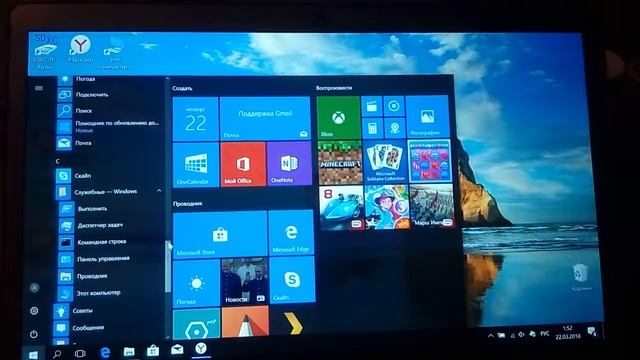Show hidden system tray icons
640x360 pixels.
490,336
